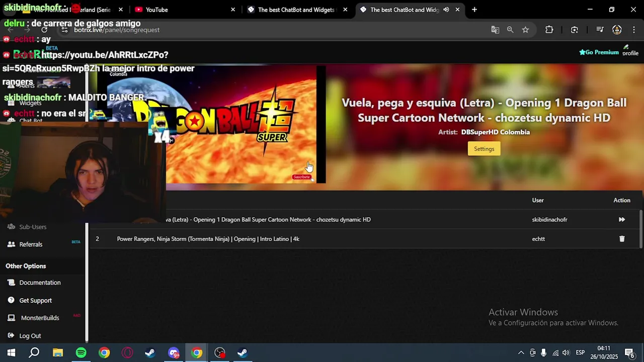Switch to the third tab 'The best ChatBot and Widgets'
644x362 pixels.
(297, 10)
